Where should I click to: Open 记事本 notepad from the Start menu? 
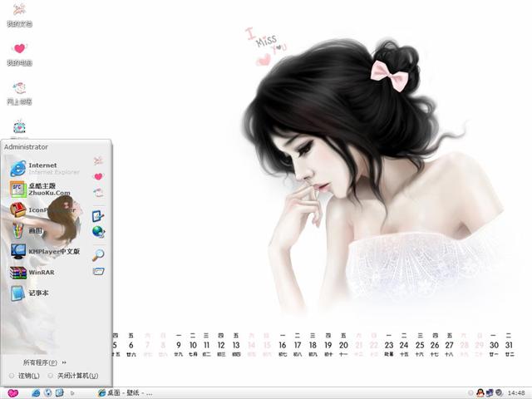[x=30, y=293]
